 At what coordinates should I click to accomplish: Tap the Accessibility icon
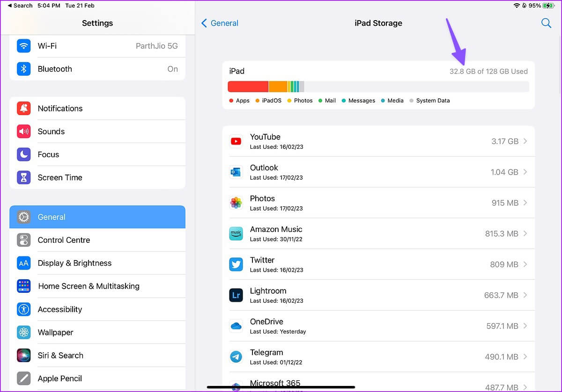pos(24,309)
